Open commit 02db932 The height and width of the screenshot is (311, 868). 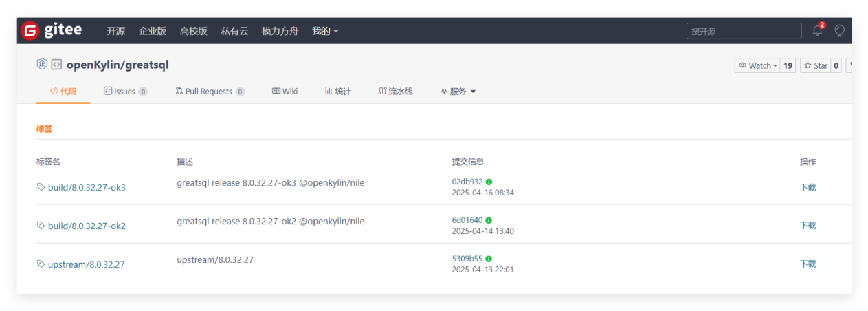(x=467, y=182)
